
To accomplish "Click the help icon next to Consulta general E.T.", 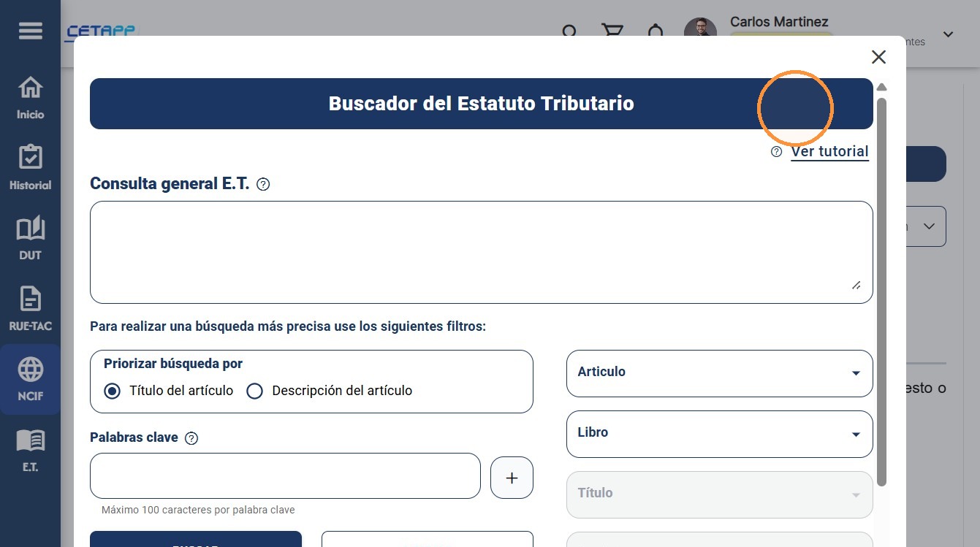I will click(x=264, y=185).
